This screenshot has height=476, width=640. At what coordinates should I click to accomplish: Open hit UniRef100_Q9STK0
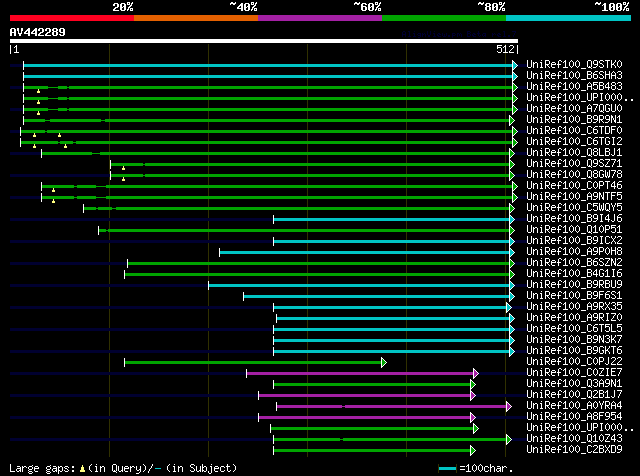574,65
